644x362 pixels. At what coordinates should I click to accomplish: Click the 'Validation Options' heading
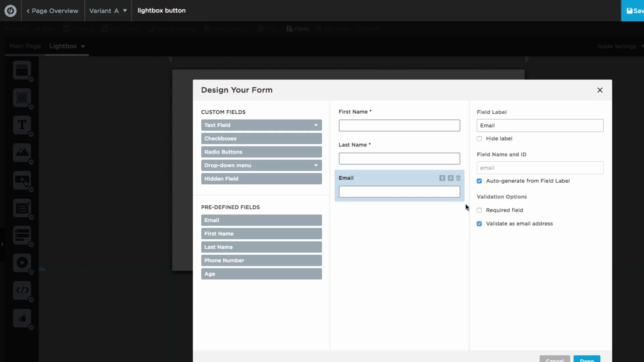(502, 197)
